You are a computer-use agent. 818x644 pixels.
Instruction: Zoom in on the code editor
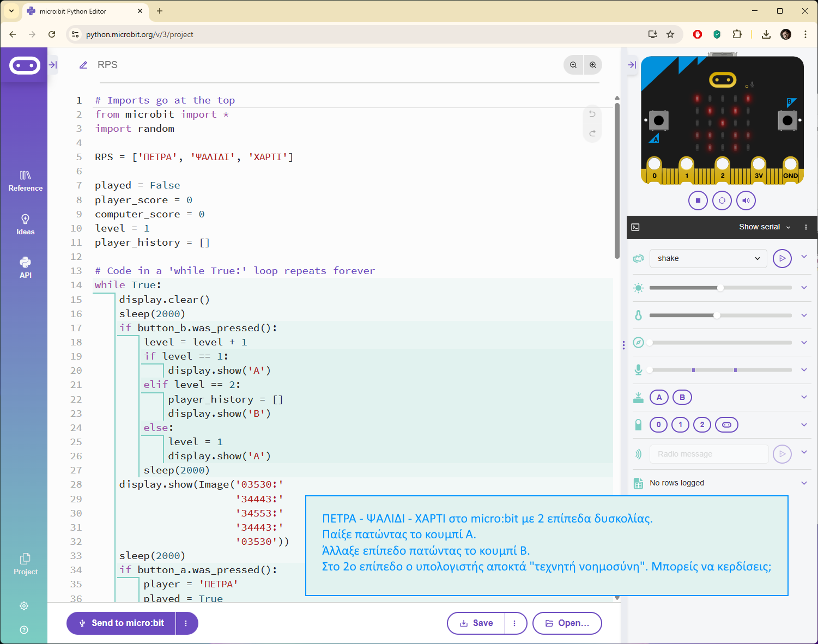click(592, 65)
